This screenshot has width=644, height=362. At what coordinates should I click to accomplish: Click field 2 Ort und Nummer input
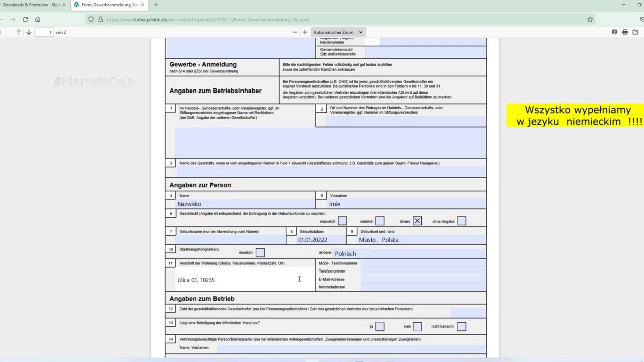(x=406, y=121)
